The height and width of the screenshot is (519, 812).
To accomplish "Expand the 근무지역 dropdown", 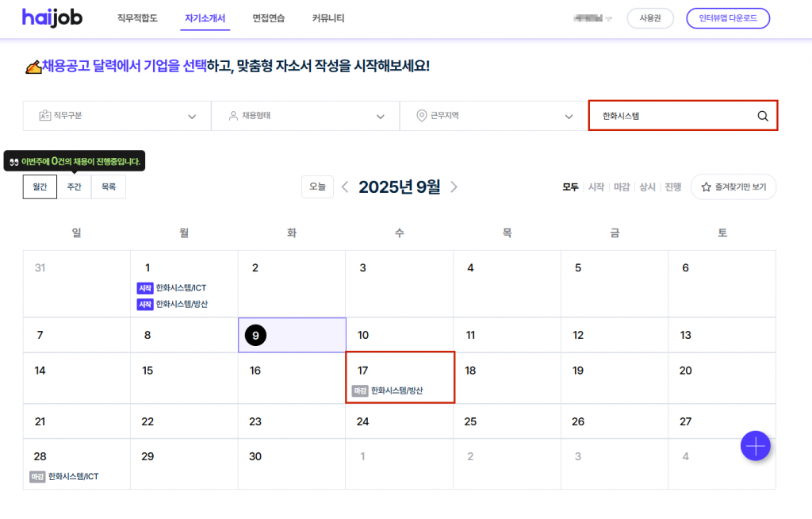I will coord(494,116).
